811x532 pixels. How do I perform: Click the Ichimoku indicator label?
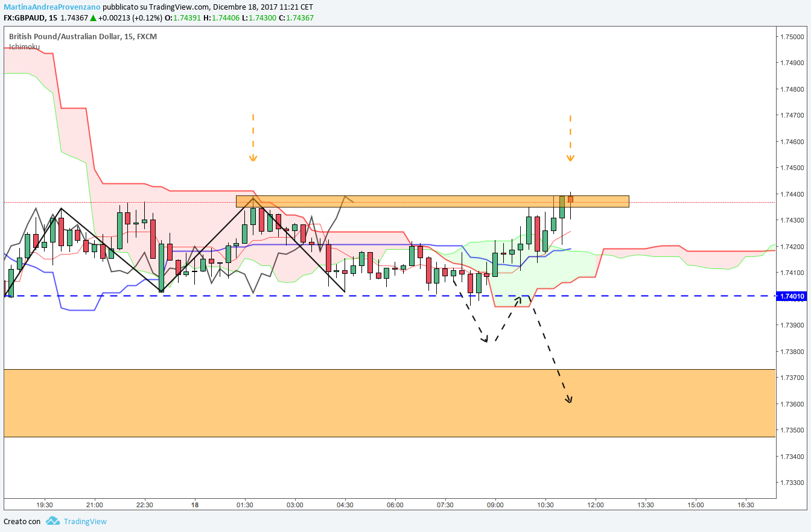coord(24,46)
